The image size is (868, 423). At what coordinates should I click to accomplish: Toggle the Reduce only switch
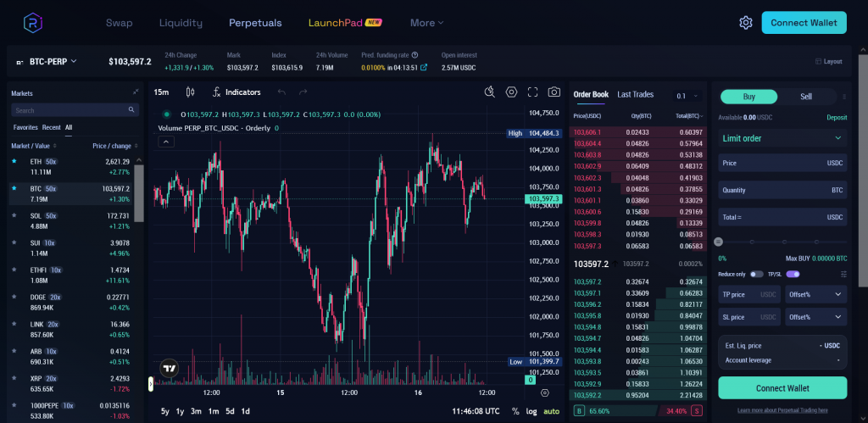pos(757,274)
